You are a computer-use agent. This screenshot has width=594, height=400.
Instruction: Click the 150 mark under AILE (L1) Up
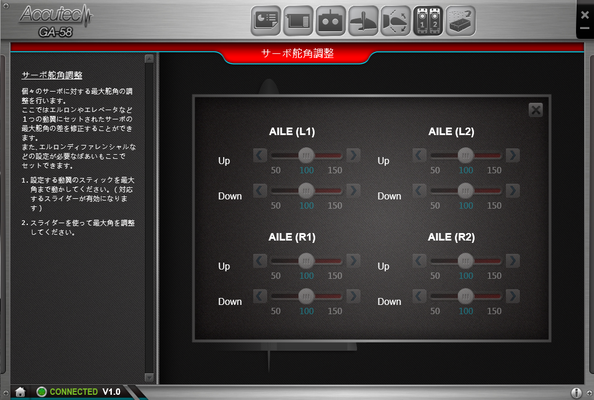(x=335, y=170)
